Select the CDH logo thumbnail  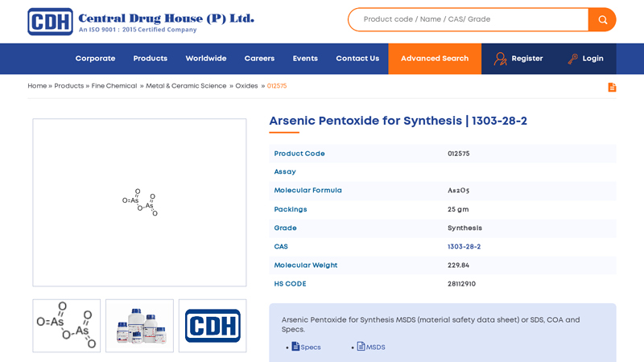(213, 326)
